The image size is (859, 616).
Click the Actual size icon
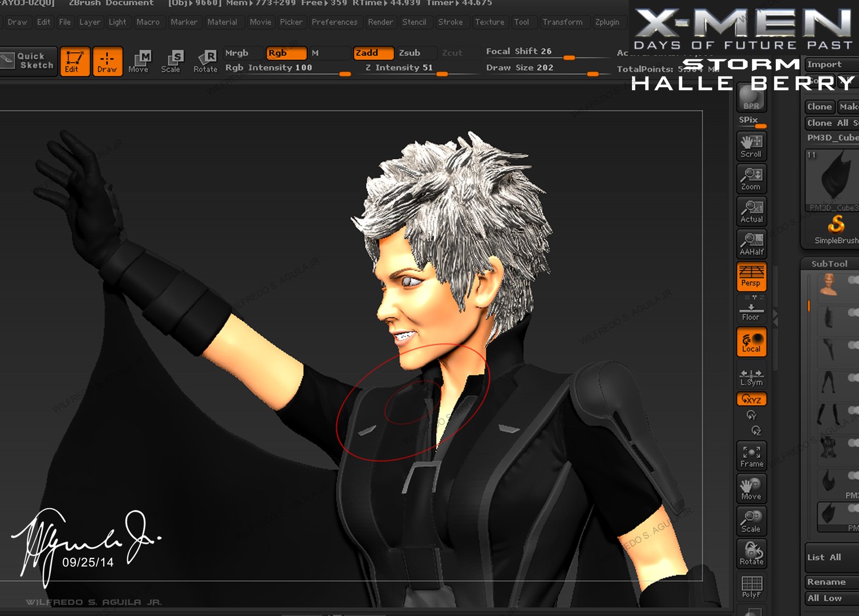[751, 211]
